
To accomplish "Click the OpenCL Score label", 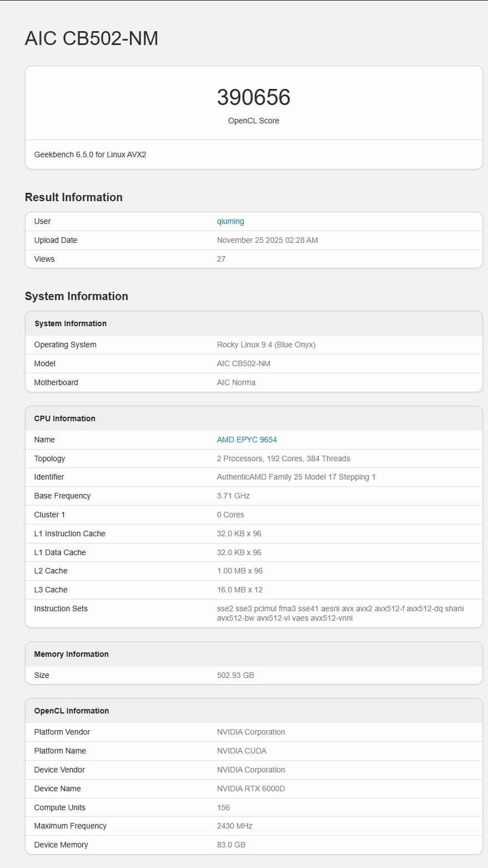I will pyautogui.click(x=254, y=121).
